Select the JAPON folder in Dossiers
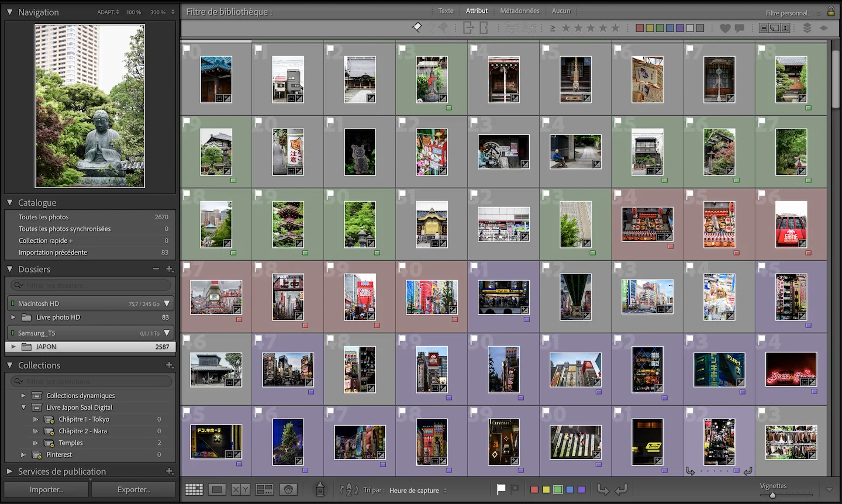 click(x=91, y=347)
